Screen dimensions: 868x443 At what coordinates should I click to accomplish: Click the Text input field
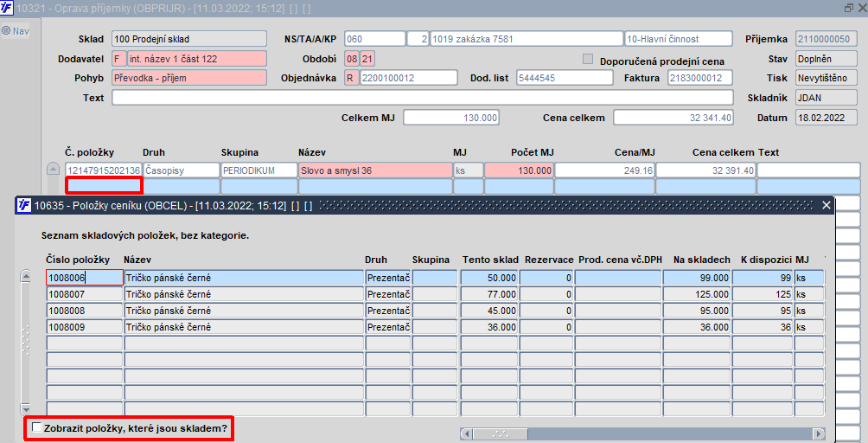[x=423, y=98]
